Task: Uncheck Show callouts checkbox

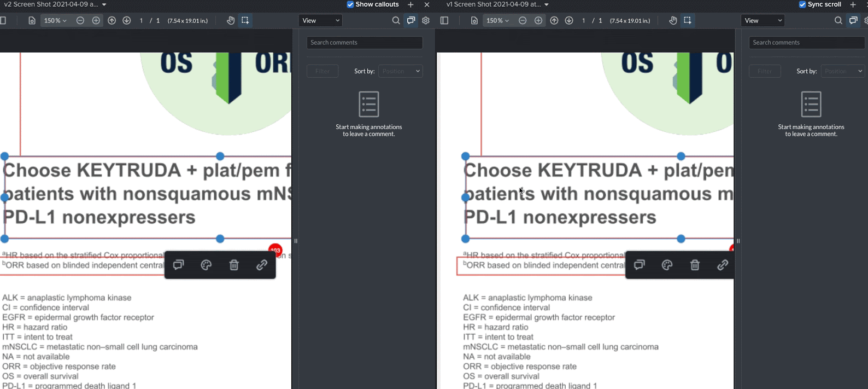Action: coord(350,4)
